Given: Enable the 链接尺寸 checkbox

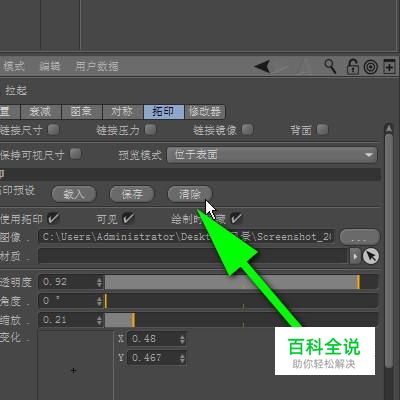Looking at the screenshot, I should tap(53, 129).
